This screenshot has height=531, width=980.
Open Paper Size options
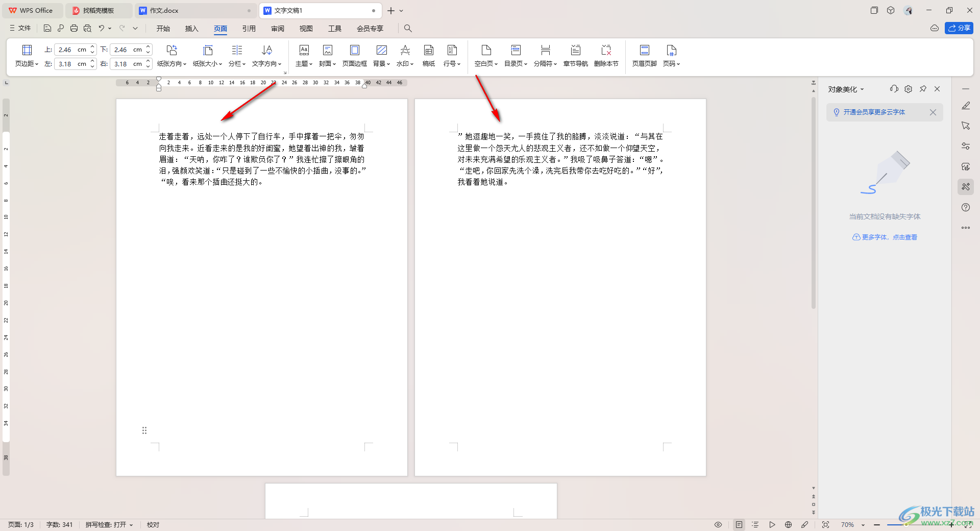(207, 56)
